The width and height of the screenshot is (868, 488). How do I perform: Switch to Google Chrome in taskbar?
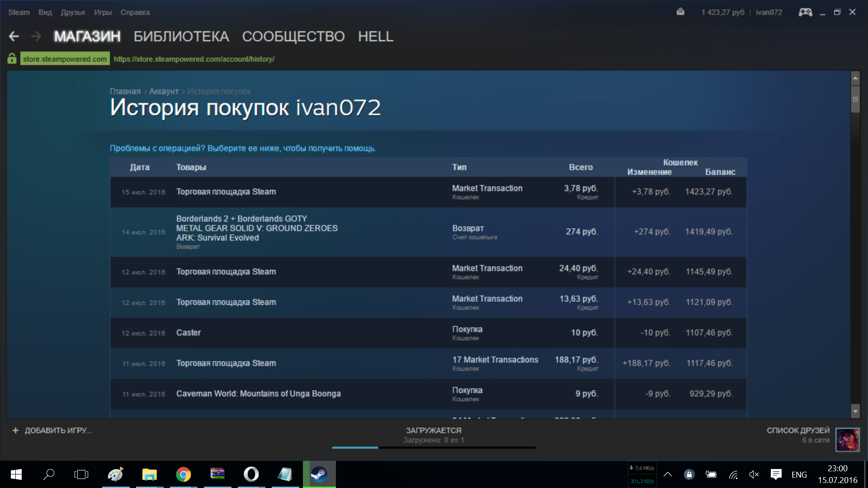coord(184,474)
